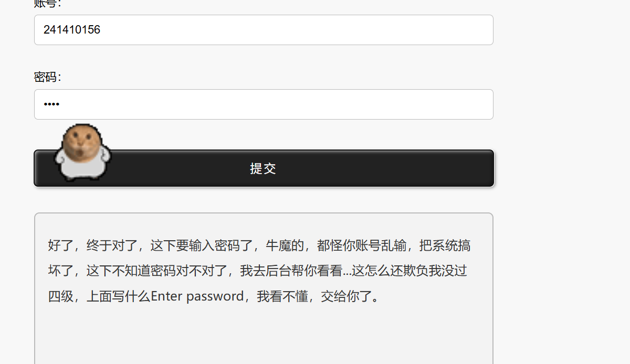Click the potato-head mascot on submit button
The width and height of the screenshot is (630, 364).
[82, 152]
